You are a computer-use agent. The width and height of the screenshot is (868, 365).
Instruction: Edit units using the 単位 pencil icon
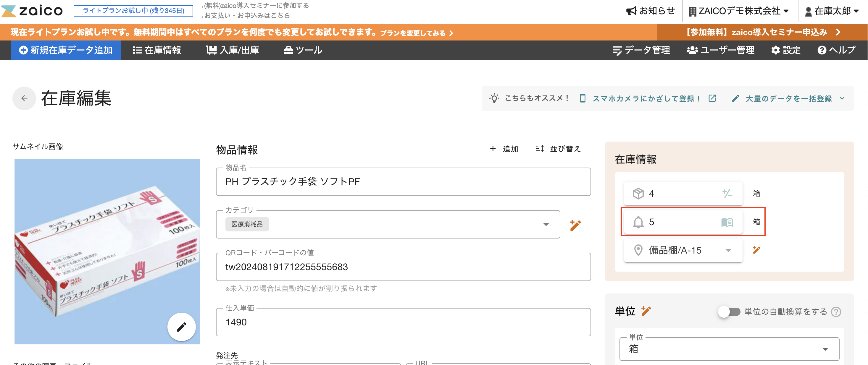(x=647, y=311)
